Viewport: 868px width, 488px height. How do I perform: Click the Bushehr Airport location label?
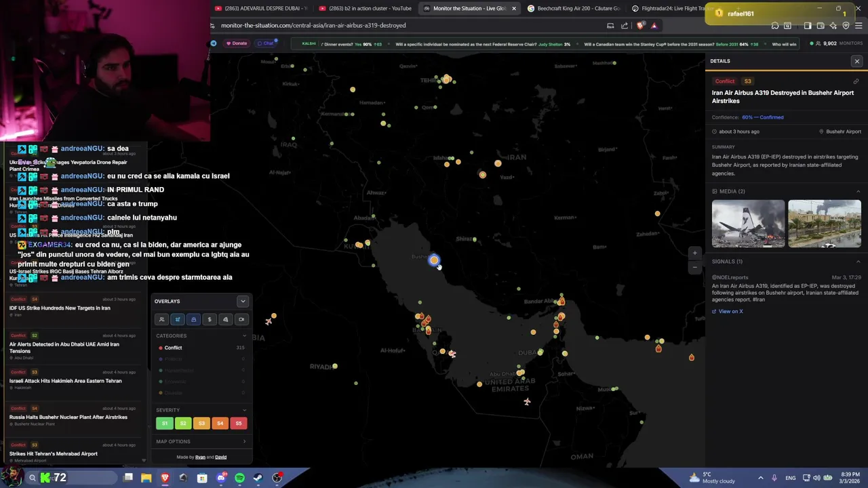(840, 131)
